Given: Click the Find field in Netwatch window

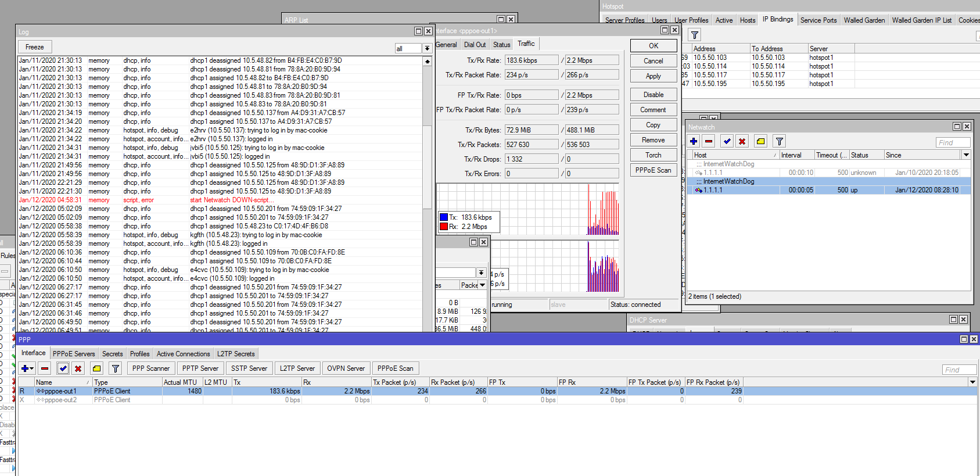Looking at the screenshot, I should click(953, 142).
